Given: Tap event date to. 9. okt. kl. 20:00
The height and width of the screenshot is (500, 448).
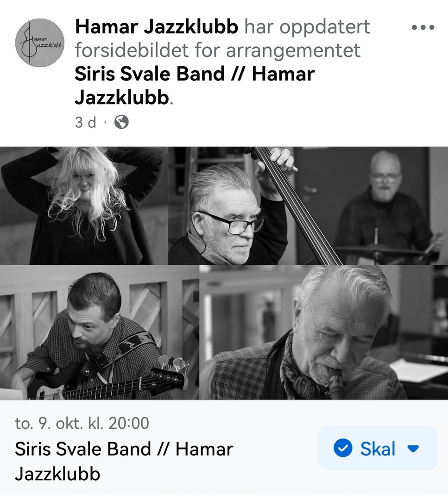Looking at the screenshot, I should point(82,423).
